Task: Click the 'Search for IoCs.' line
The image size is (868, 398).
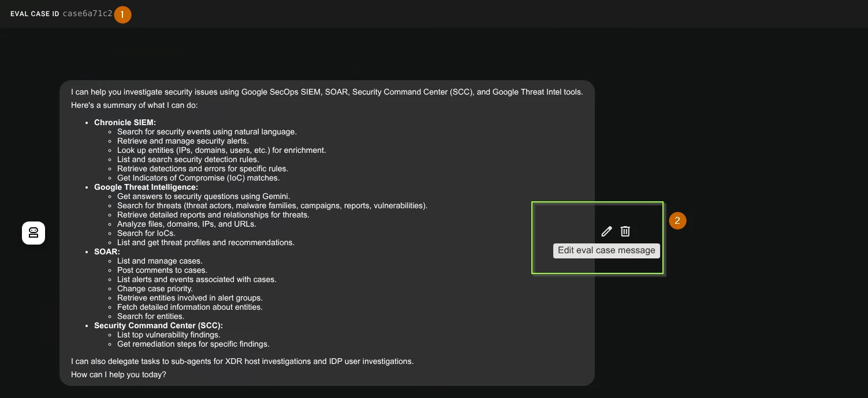Action: [x=146, y=233]
